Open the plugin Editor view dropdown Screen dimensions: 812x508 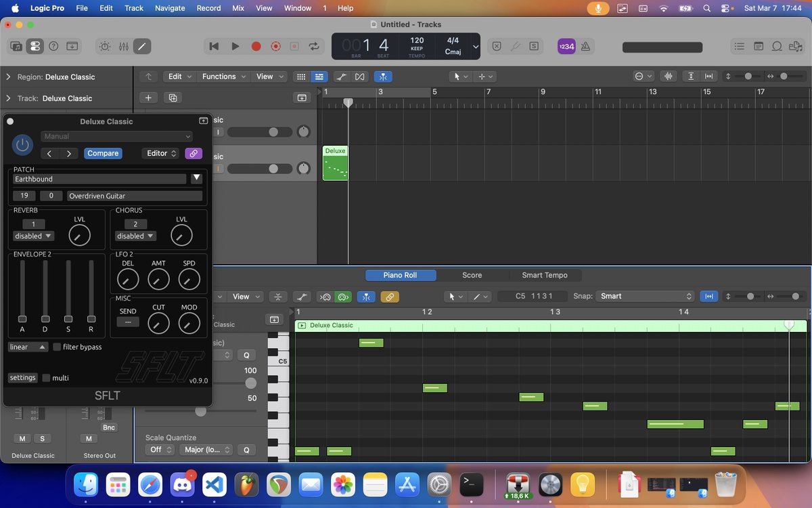click(162, 154)
